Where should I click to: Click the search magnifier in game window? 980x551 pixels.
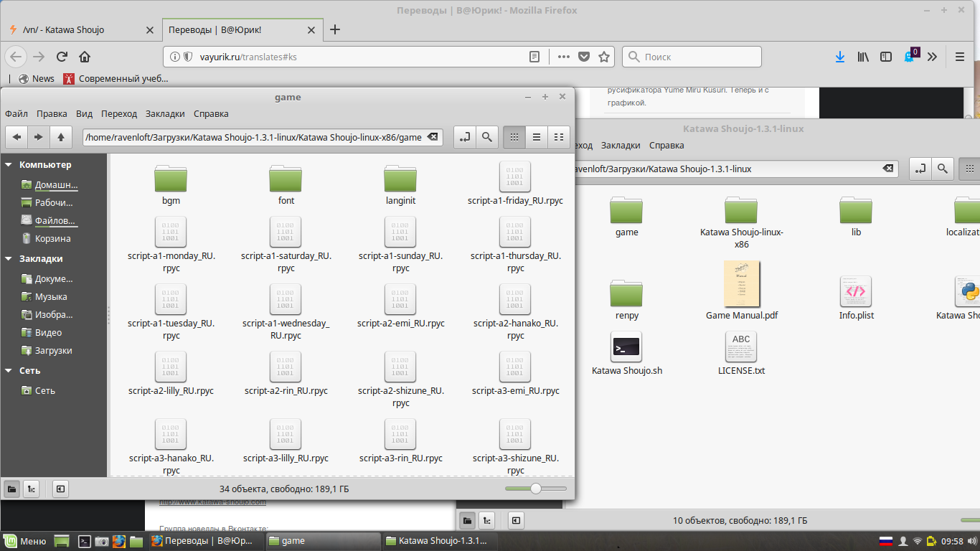(x=486, y=137)
